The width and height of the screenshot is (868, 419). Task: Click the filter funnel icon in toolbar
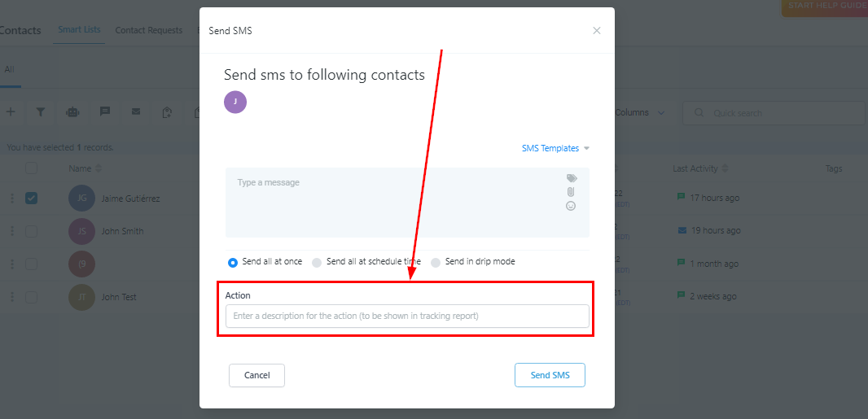pyautogui.click(x=40, y=112)
